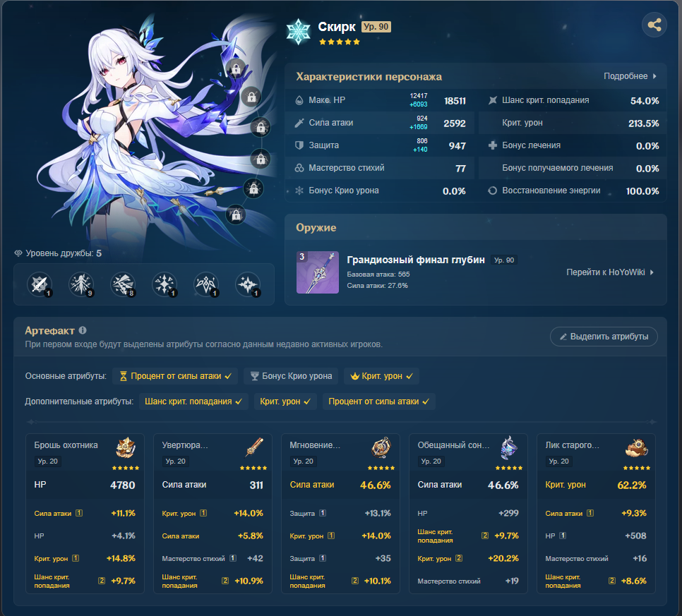Click the Крит. урон 213.5% value

coord(643,123)
